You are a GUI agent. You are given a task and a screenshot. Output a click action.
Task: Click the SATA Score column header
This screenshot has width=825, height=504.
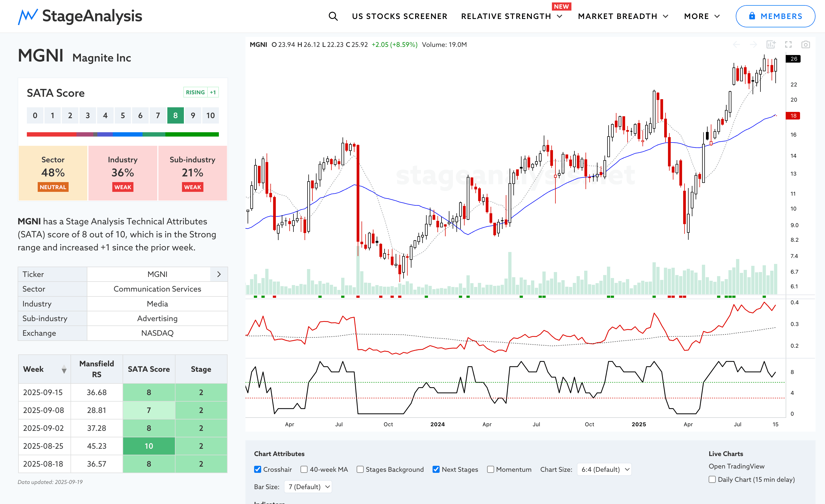(x=149, y=369)
